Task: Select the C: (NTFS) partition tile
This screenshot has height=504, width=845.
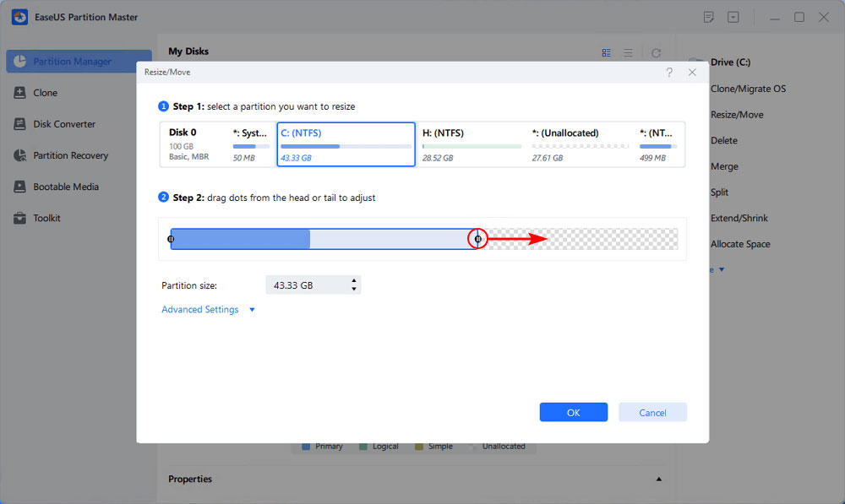Action: (x=346, y=144)
